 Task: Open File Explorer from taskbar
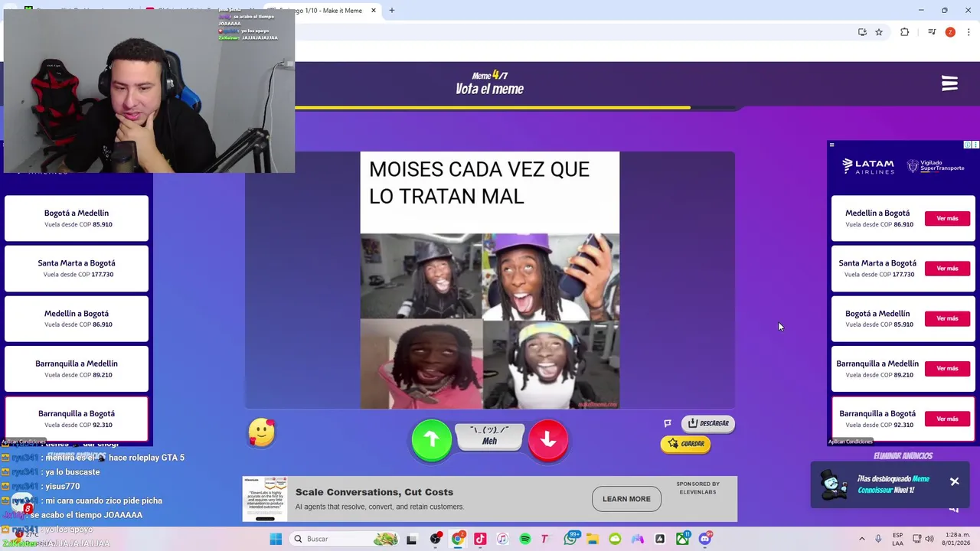pos(593,539)
